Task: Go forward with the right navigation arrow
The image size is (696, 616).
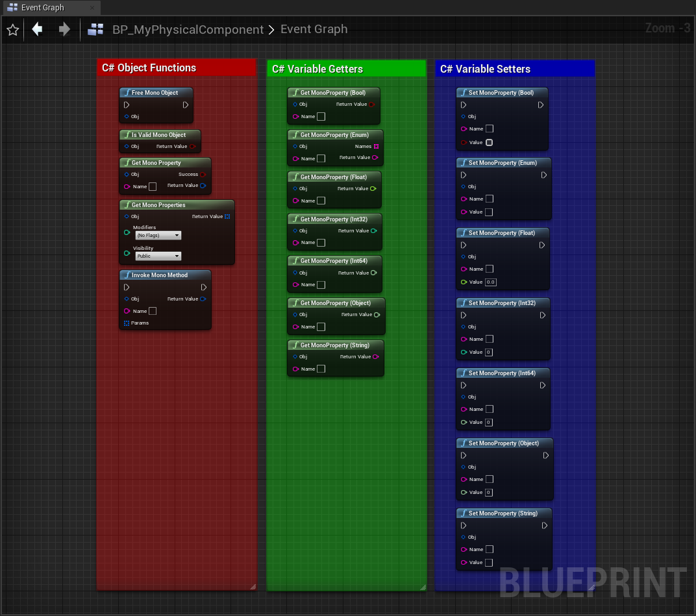Action: coord(64,29)
